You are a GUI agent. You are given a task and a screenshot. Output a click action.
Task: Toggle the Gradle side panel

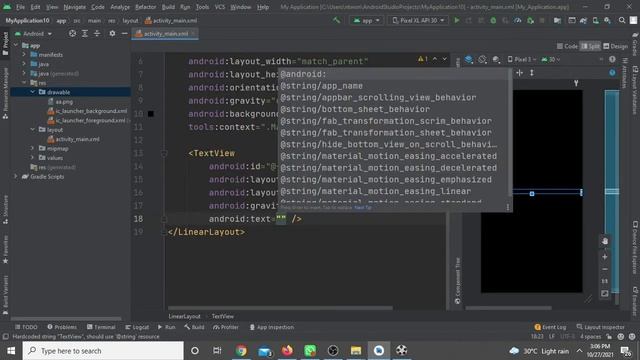[635, 45]
